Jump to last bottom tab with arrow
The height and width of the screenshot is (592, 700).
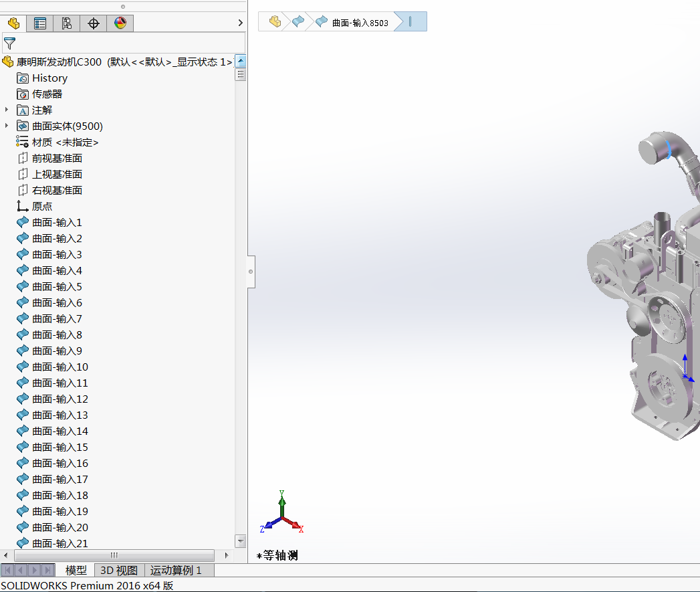[x=47, y=570]
